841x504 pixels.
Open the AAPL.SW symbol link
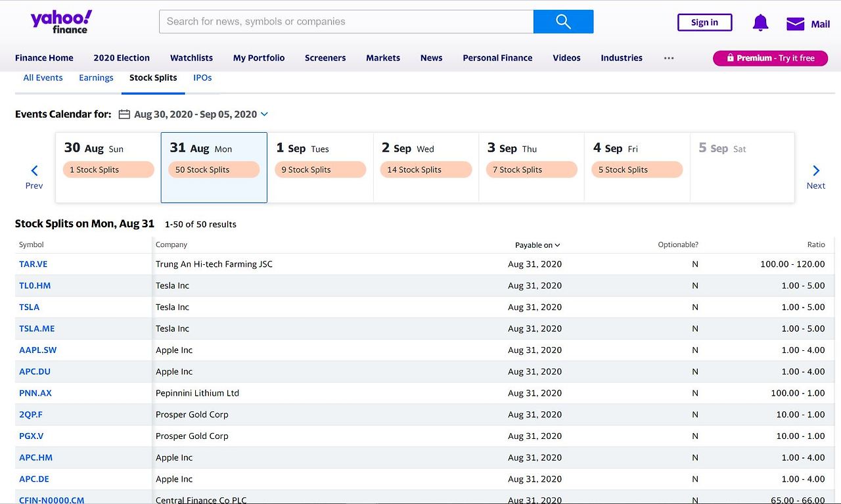(38, 350)
